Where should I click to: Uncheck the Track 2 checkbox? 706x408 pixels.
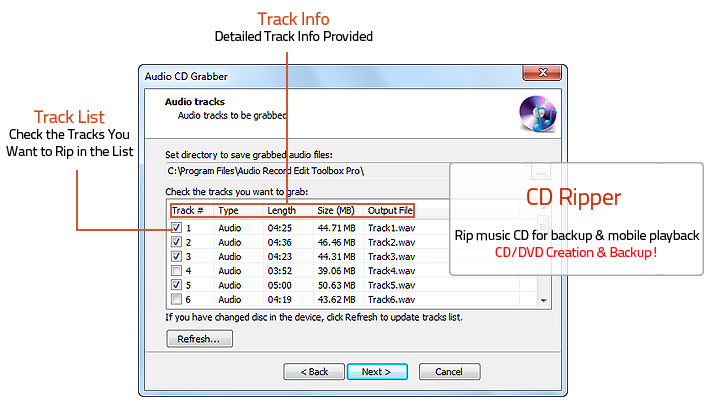point(176,242)
